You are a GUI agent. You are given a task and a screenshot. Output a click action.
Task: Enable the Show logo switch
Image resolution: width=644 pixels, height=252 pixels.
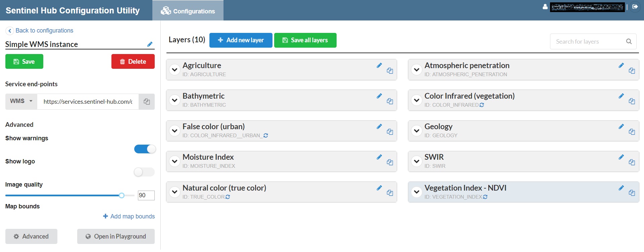144,172
